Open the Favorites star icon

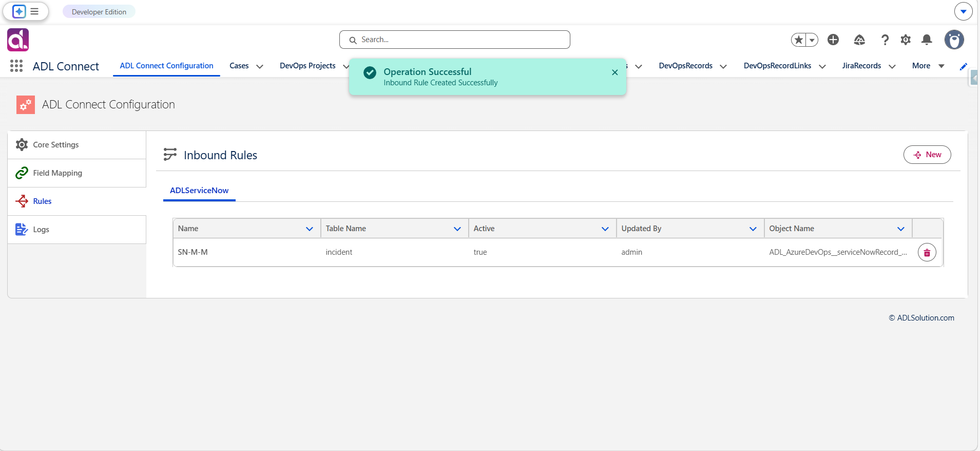click(798, 40)
